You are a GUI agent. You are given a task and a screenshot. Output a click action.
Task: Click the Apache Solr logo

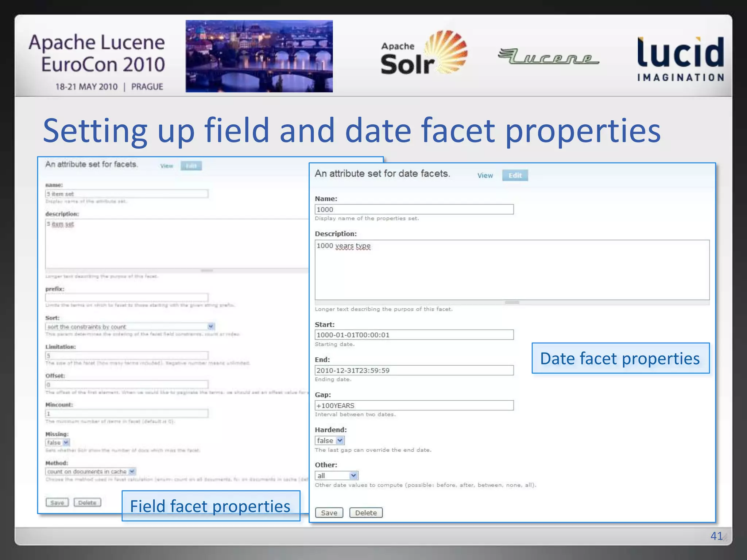pos(424,53)
